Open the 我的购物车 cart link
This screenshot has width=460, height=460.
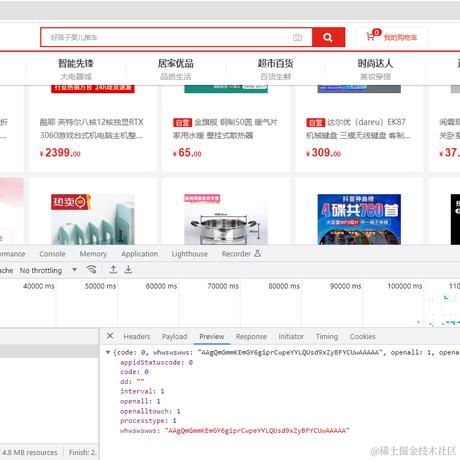[400, 37]
